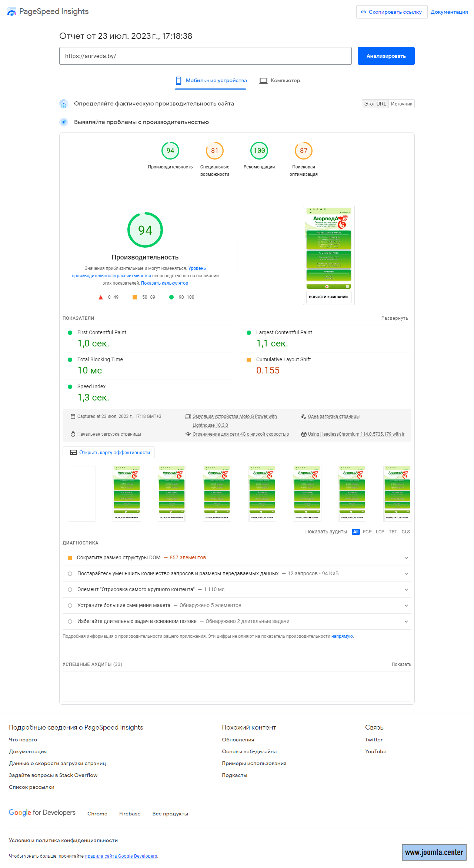Select the CLS audit filter
The image size is (474, 868).
click(x=405, y=532)
